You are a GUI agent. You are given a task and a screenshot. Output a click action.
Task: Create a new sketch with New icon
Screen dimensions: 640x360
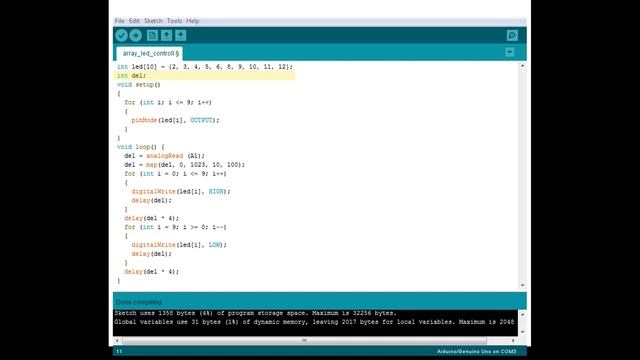point(152,36)
